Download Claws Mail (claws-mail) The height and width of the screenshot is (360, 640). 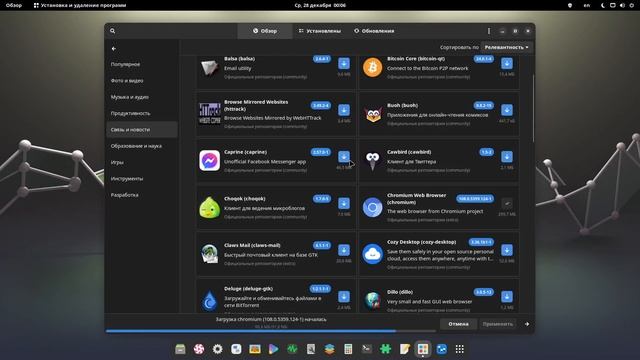pos(344,250)
